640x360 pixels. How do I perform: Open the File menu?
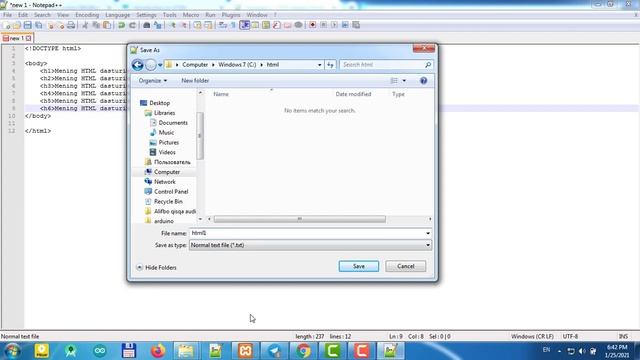coord(7,15)
